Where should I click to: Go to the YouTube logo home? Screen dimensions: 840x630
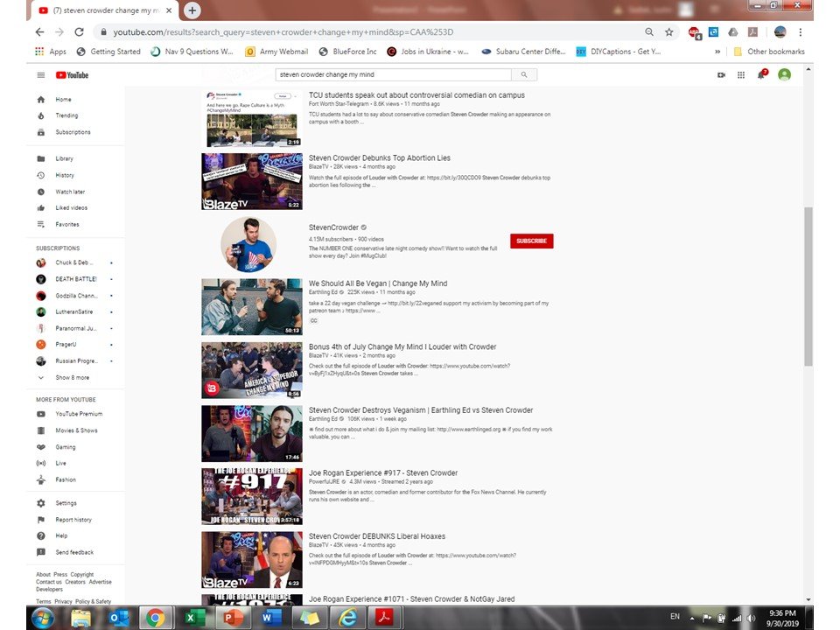tap(72, 75)
